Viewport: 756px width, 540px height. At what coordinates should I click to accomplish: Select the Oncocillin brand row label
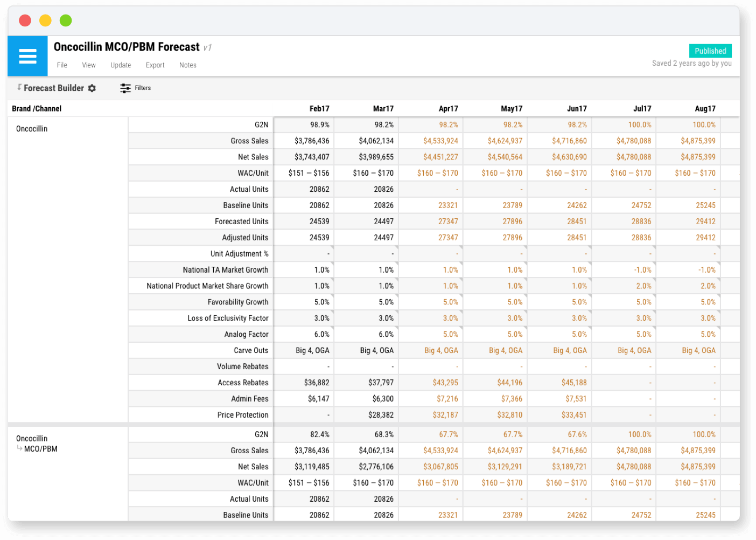[32, 129]
